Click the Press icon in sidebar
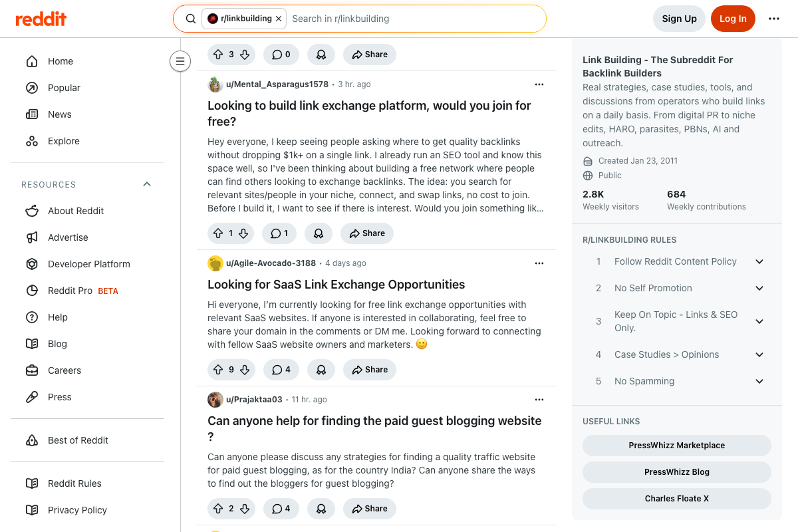Screen dimensions: 798x532 [x=32, y=397]
